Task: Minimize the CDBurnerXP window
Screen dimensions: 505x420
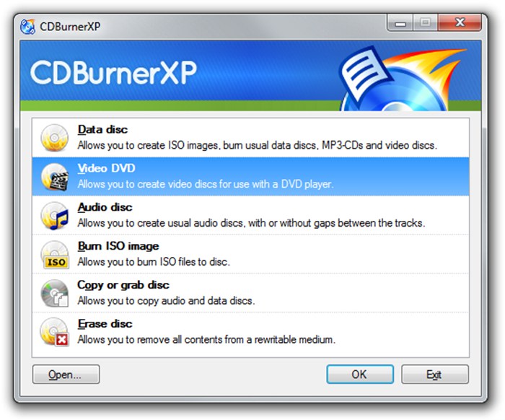Action: coord(400,23)
